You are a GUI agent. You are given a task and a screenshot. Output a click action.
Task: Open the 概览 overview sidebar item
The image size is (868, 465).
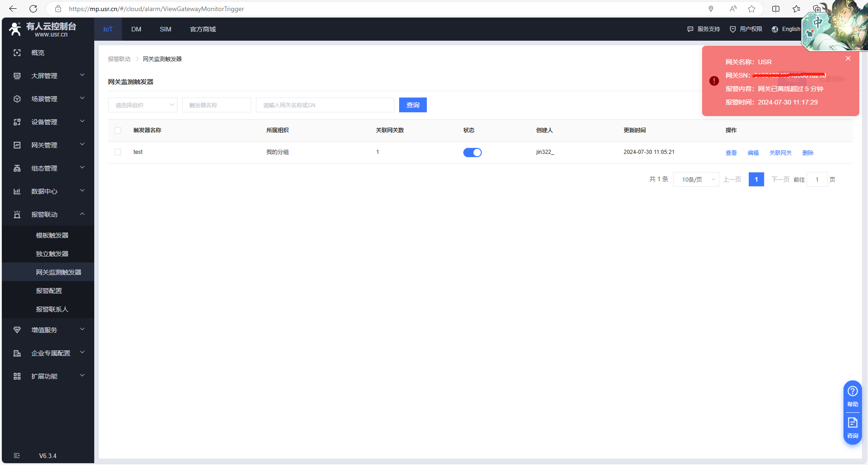tap(38, 53)
